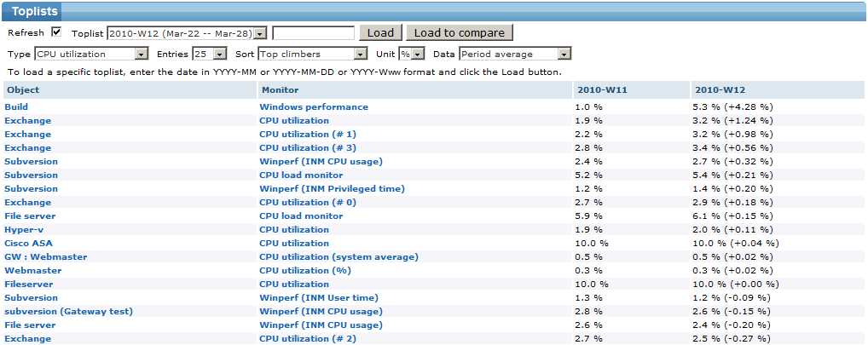This screenshot has height=345, width=868.
Task: Open the CPU utilization (# 0) monitor
Action: (x=308, y=203)
